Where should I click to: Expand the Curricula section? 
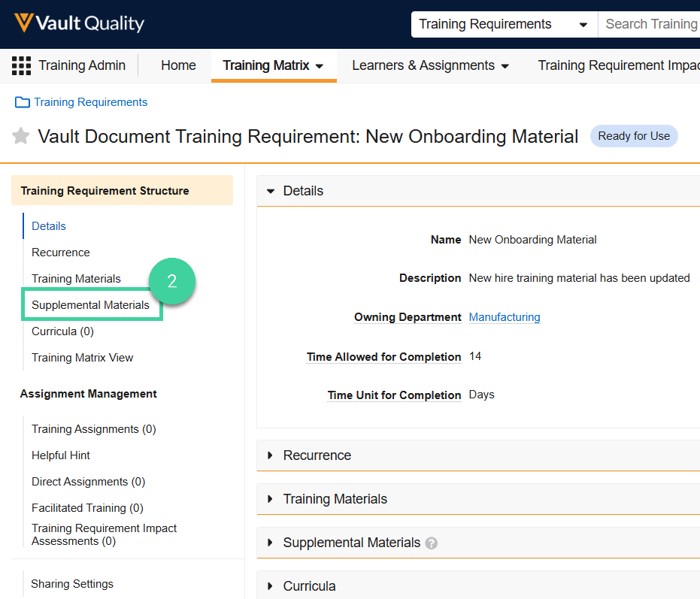(270, 586)
